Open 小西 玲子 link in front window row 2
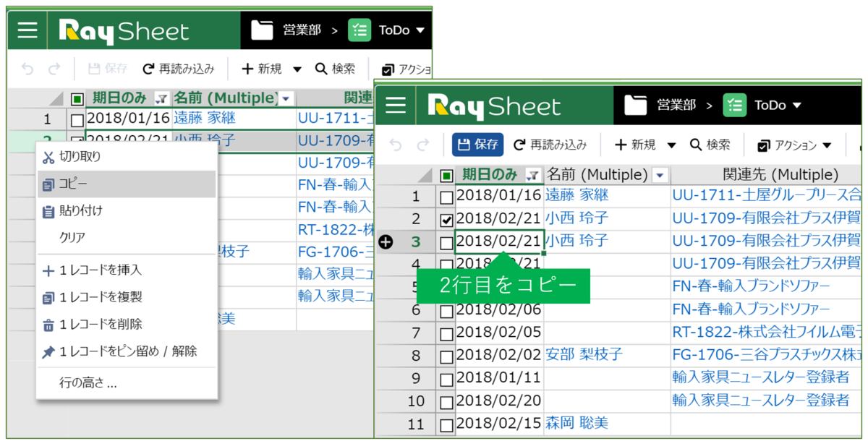Viewport: 868px width, 441px height. click(x=576, y=218)
